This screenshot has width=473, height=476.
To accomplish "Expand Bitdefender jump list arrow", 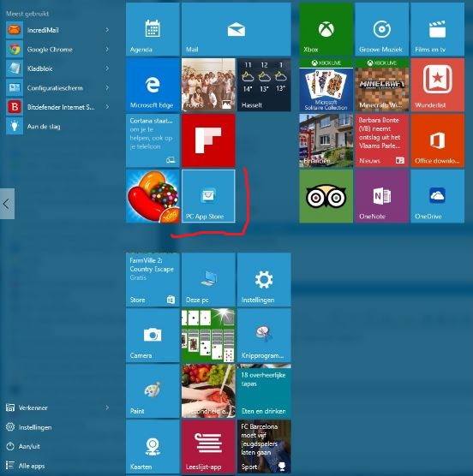I will (107, 107).
